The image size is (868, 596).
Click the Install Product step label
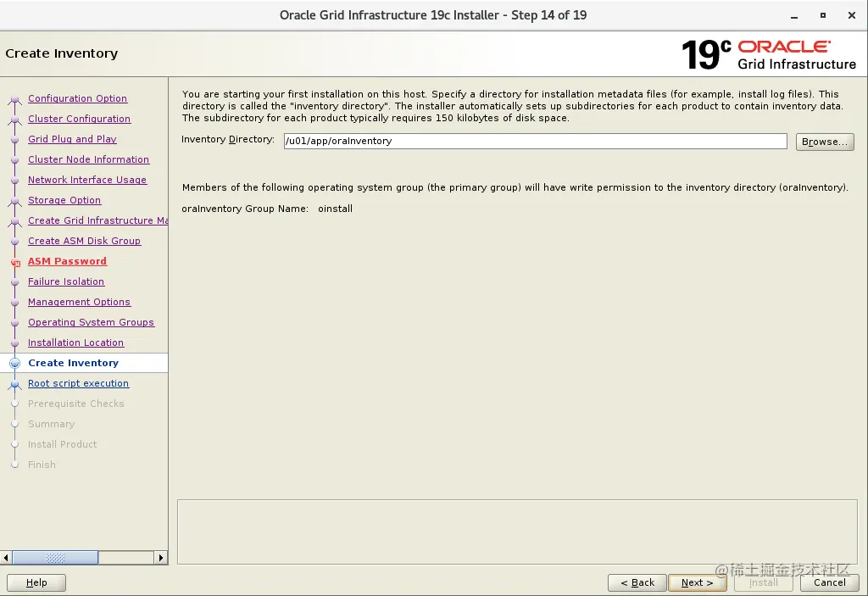[63, 444]
